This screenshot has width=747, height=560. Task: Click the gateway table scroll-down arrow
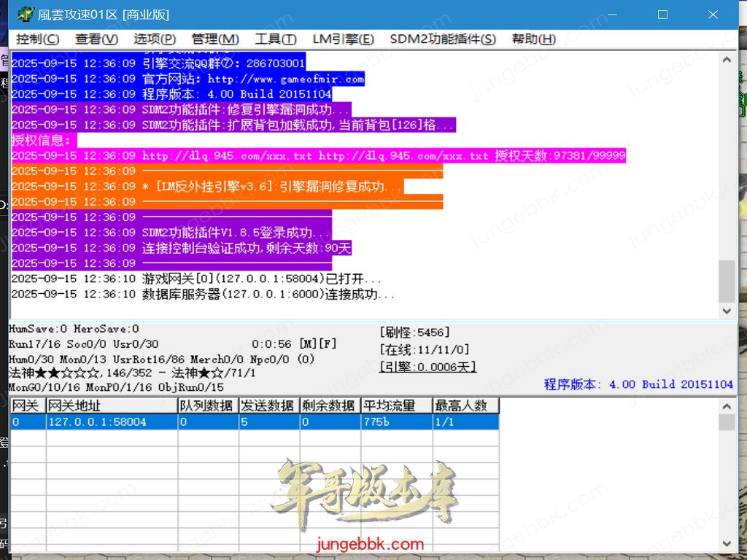[727, 544]
